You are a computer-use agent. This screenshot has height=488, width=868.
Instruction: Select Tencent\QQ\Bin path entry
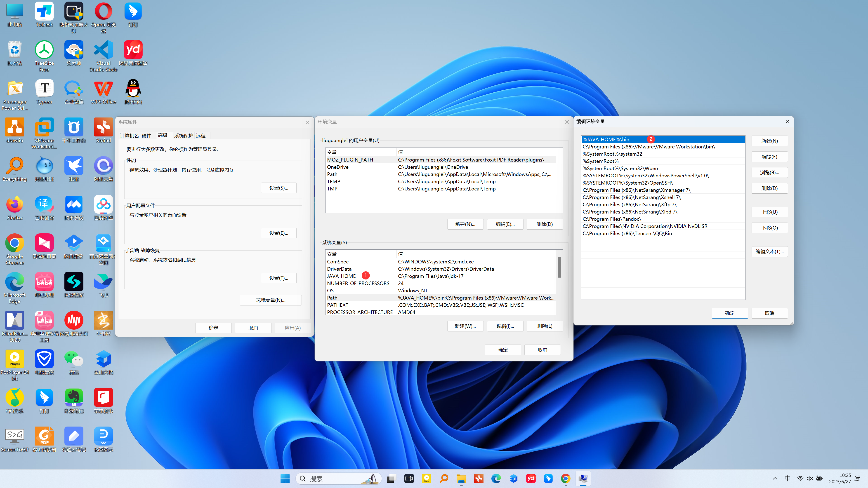click(x=663, y=233)
